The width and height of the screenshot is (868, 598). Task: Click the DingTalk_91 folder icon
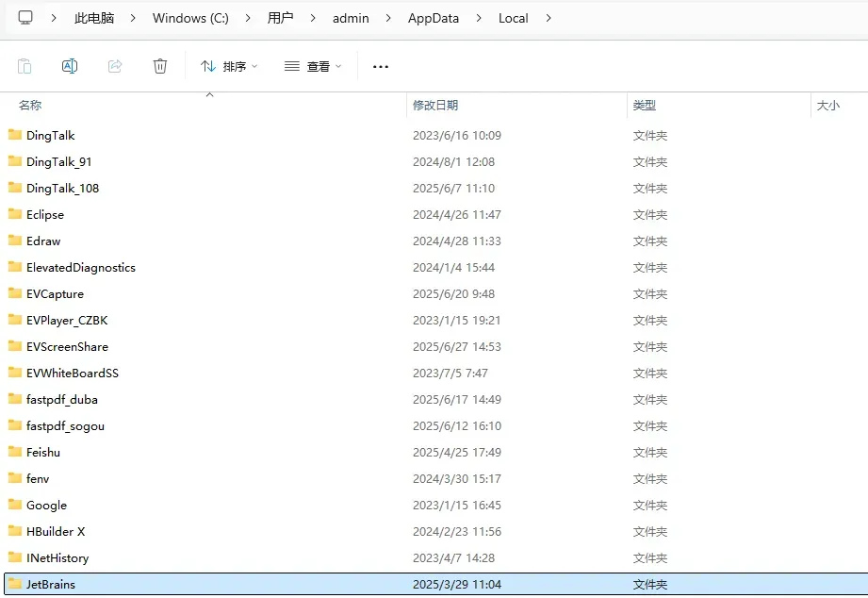pyautogui.click(x=15, y=161)
